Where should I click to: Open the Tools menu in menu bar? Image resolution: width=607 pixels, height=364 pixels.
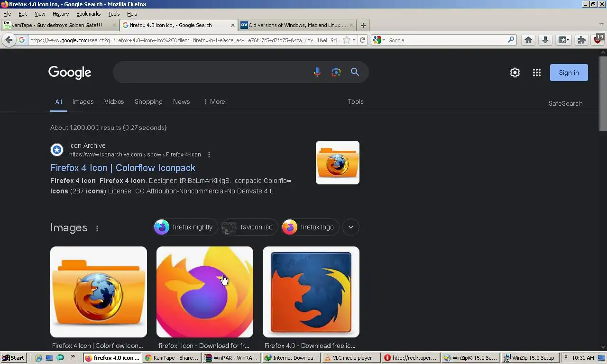(x=114, y=14)
